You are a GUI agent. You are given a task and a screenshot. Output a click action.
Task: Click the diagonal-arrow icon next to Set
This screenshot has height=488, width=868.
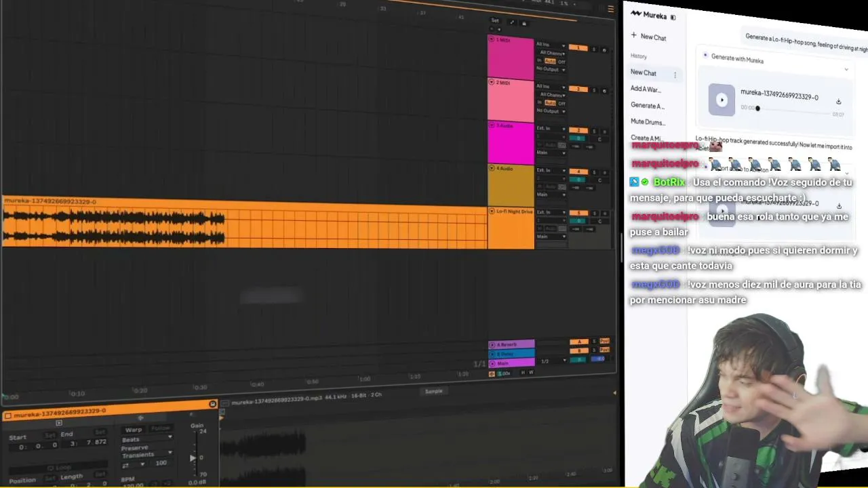point(511,22)
